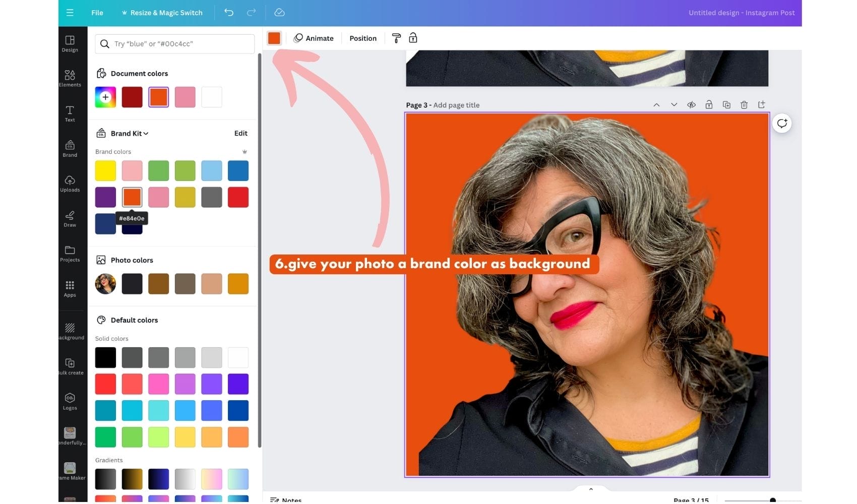
Task: Duplicate Page 3 using the copy icon
Action: (726, 104)
